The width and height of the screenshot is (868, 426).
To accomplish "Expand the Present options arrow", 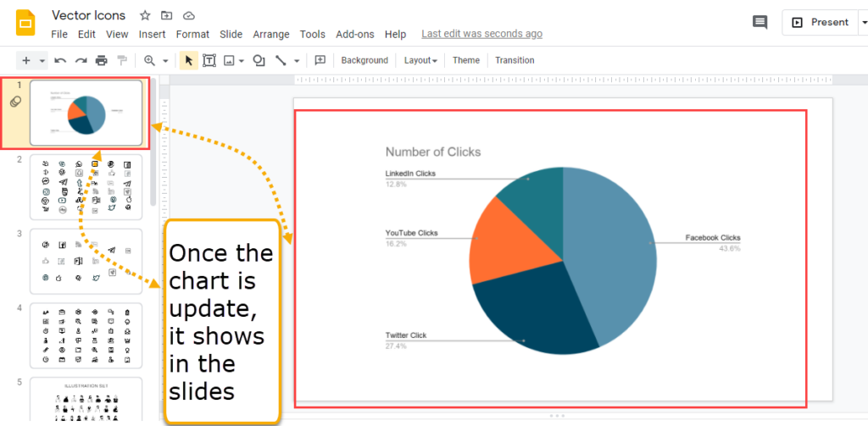I will (863, 23).
